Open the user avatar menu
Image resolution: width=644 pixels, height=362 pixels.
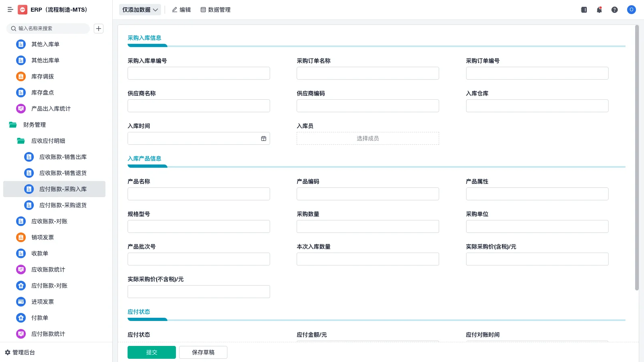(x=632, y=10)
